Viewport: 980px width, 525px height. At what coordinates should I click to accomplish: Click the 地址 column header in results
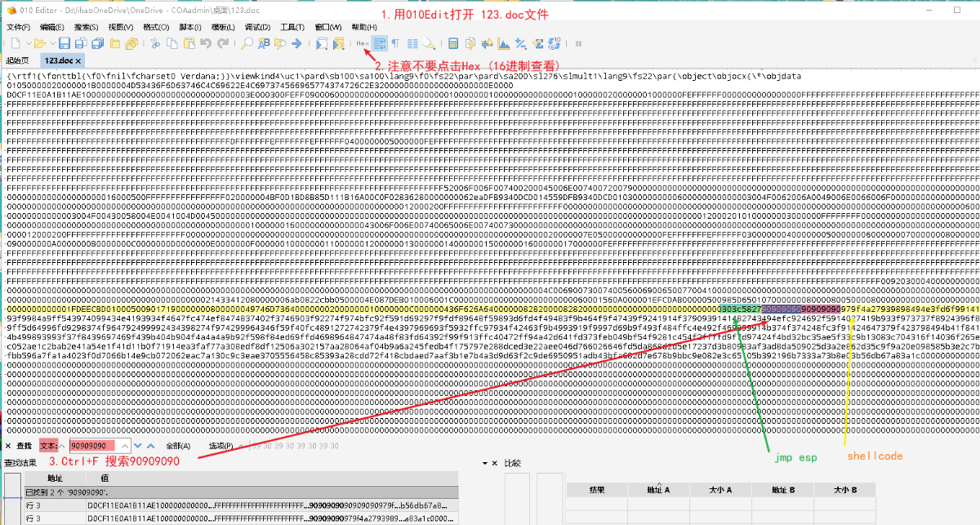click(55, 478)
